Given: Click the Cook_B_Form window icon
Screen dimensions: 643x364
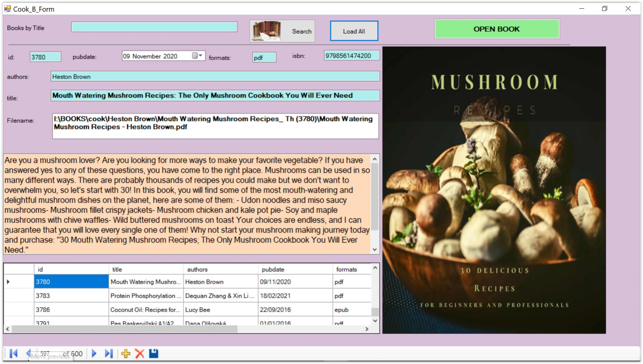Looking at the screenshot, I should coord(7,9).
